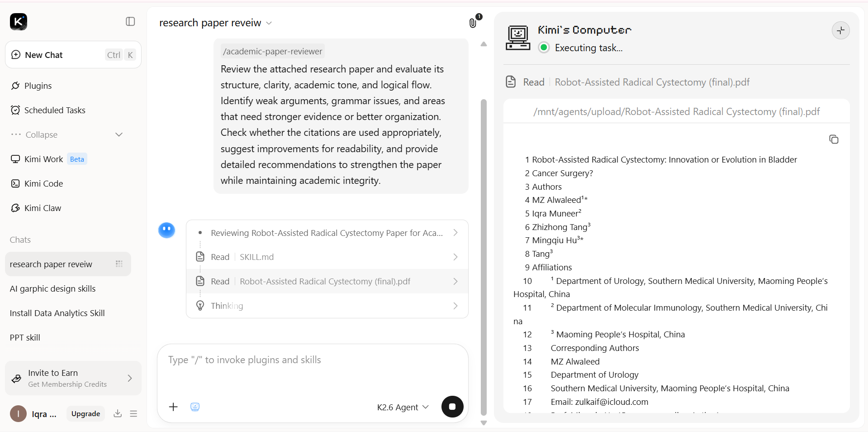
Task: Click the Upgrade button
Action: pos(85,413)
